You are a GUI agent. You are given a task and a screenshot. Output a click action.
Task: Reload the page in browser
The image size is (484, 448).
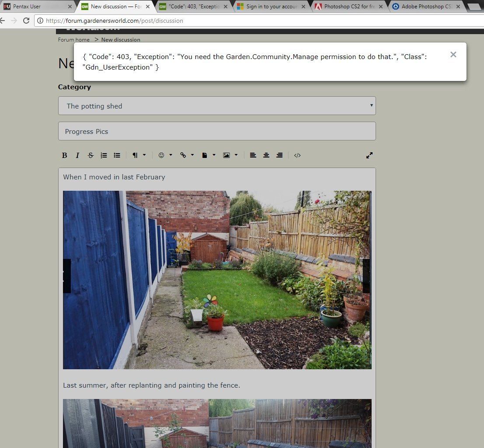pyautogui.click(x=26, y=21)
